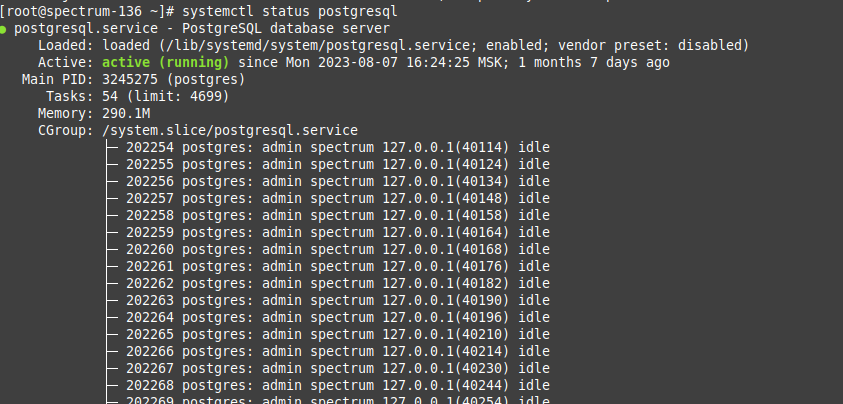Select process 202264 tree entry
843x404 pixels.
(150, 318)
